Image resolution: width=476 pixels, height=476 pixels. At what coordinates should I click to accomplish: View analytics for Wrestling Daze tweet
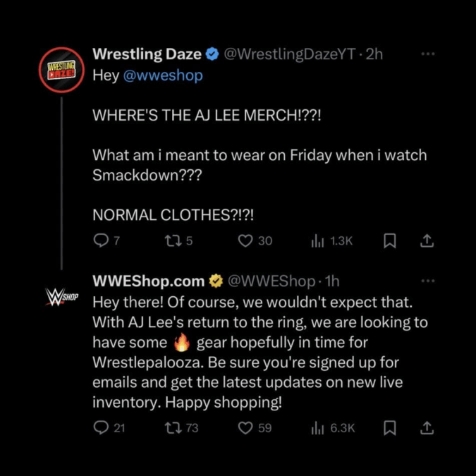pyautogui.click(x=317, y=241)
